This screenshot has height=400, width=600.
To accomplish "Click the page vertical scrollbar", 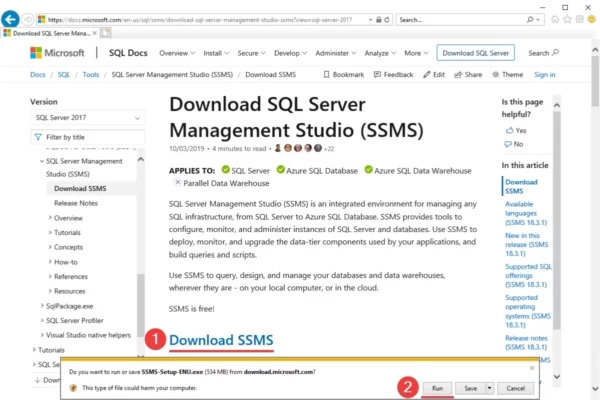I will [595, 218].
